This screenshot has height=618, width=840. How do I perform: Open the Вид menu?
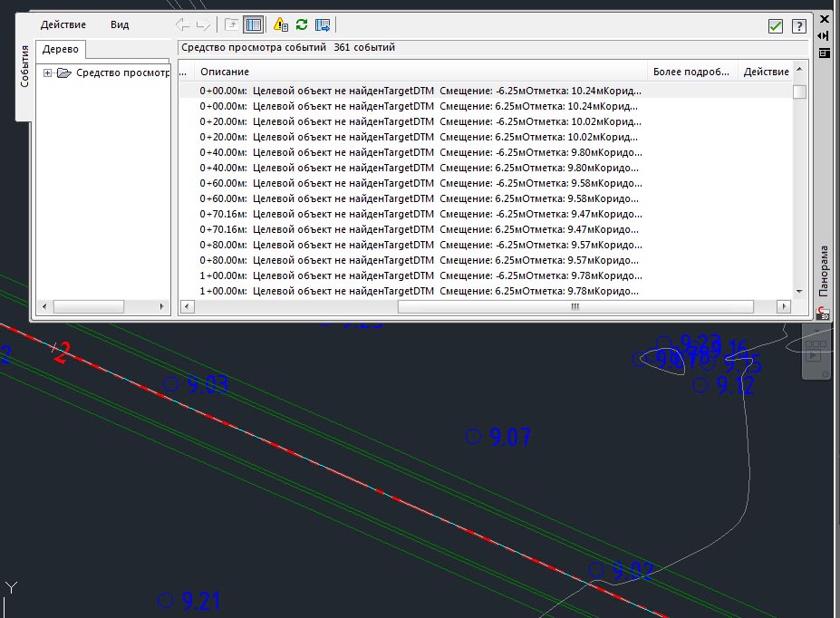pyautogui.click(x=120, y=24)
